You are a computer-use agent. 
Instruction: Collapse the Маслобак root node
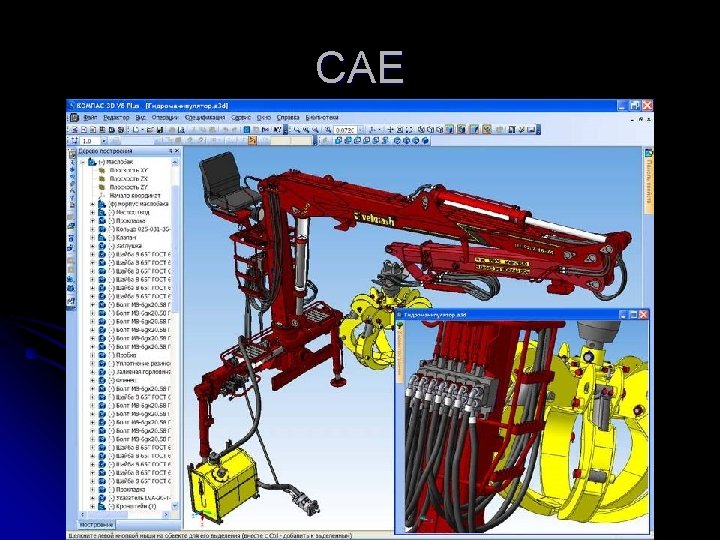[x=84, y=162]
